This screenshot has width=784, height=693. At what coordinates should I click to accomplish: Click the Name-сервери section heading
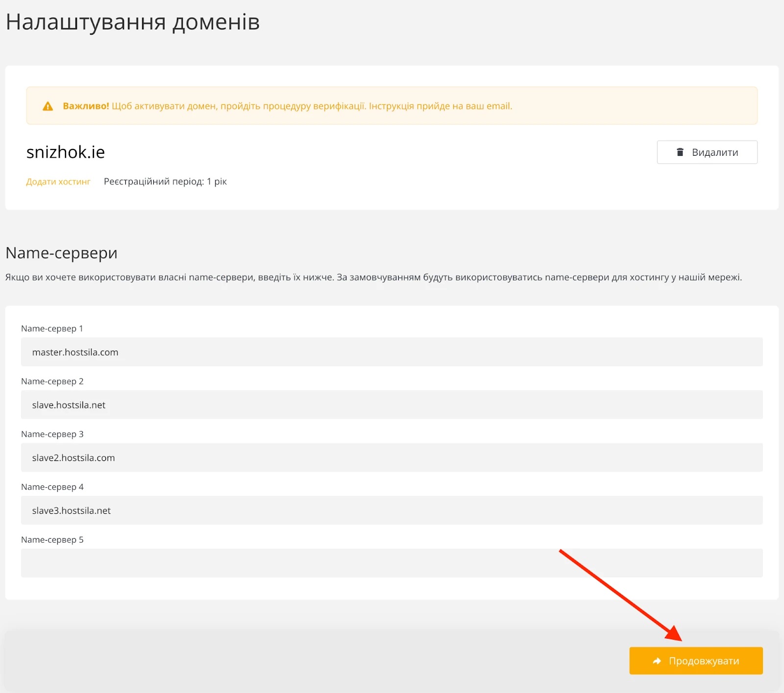[61, 253]
